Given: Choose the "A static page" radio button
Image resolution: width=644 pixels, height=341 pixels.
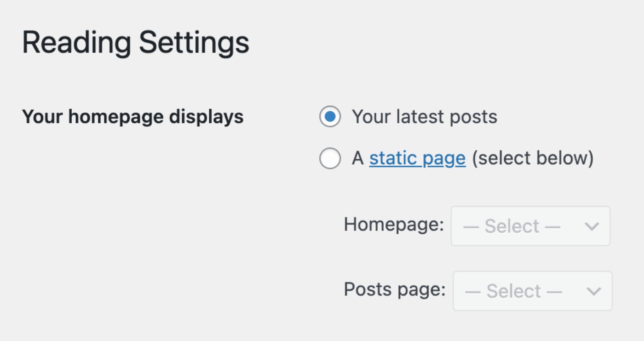Looking at the screenshot, I should coord(330,159).
